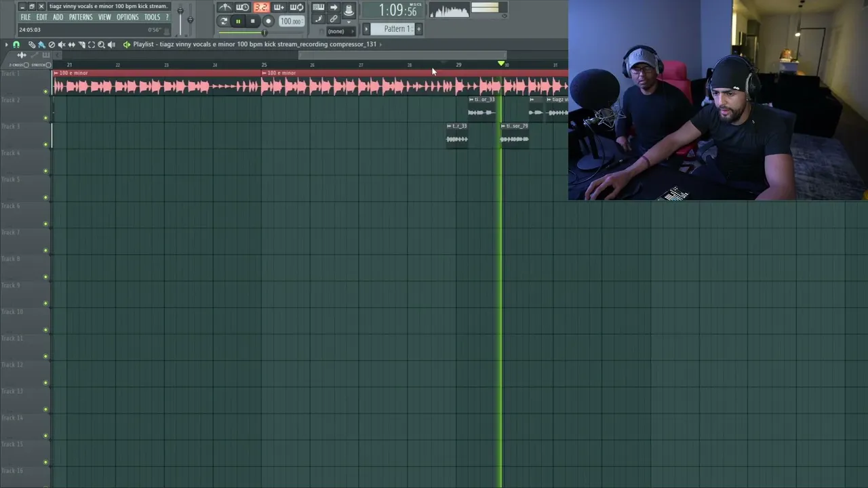The image size is (868, 488).
Task: Select the Playback scrub tool
Action: (x=112, y=45)
